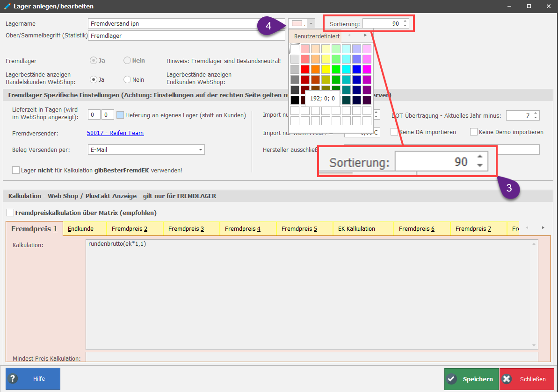
Task: Select Nein for Lagerbestände Handelskunden WebShop
Action: [x=127, y=79]
